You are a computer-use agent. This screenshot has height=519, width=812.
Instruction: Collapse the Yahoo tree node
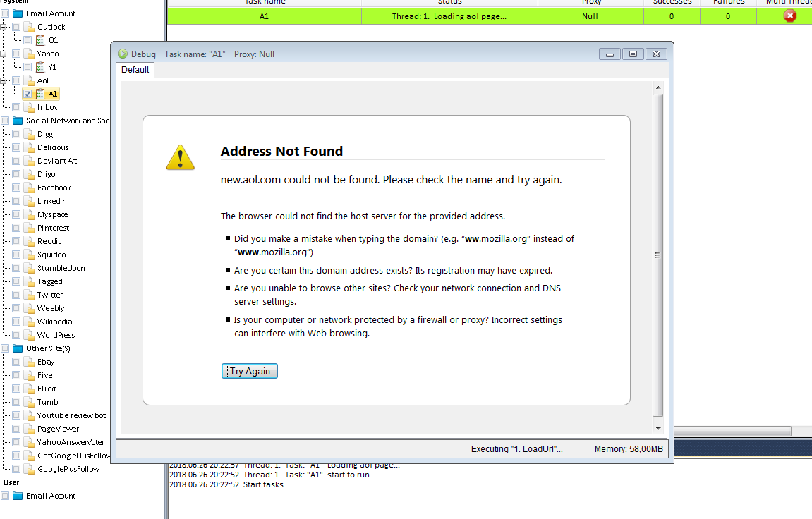point(4,54)
